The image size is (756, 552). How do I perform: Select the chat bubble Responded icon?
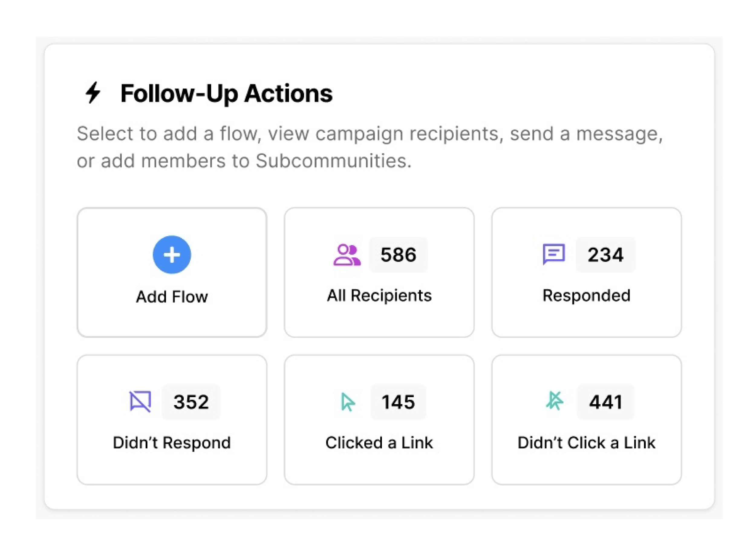click(x=554, y=255)
